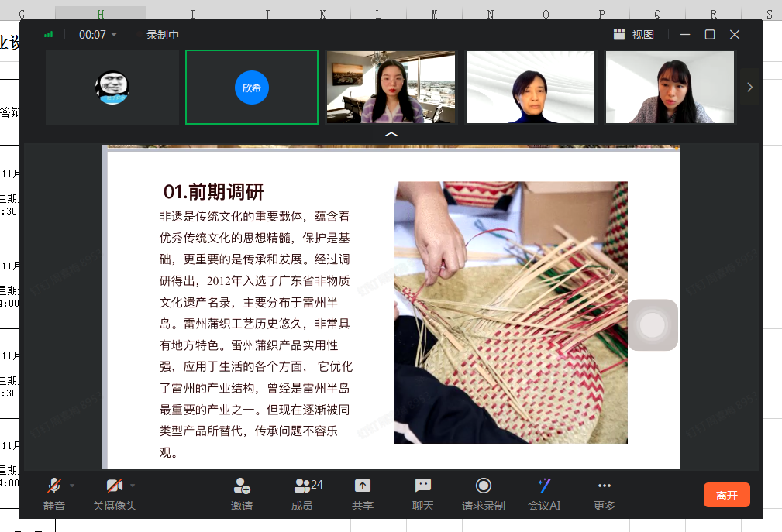
Task: Select spreadsheet column H header
Action: 101,14
